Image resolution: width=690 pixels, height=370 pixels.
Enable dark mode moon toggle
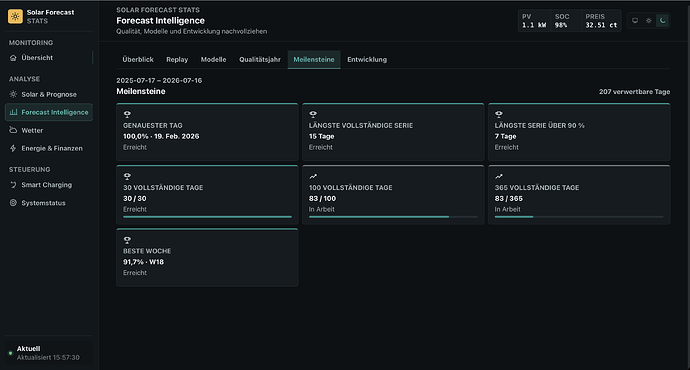(x=662, y=21)
